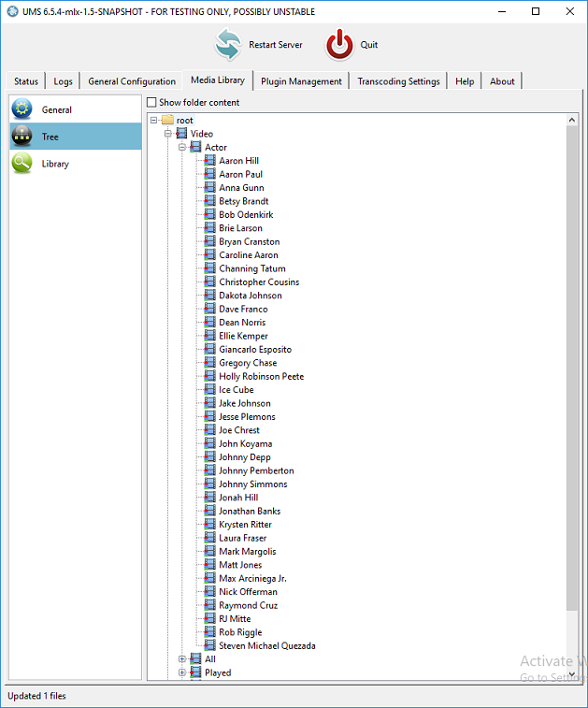Click scrollbar down arrow in tree panel
Screen dimensions: 588x708
click(572, 674)
